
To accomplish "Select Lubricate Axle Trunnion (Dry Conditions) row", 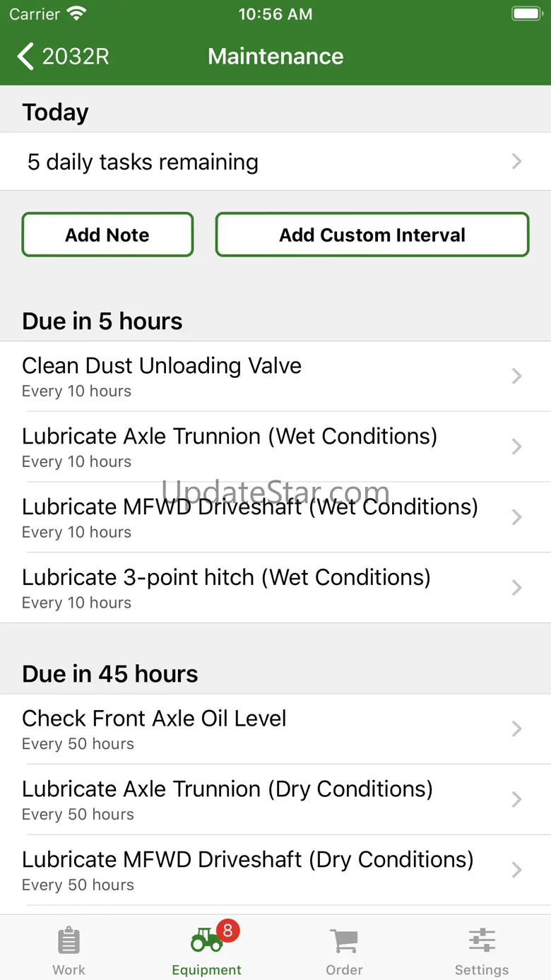I will point(227,799).
